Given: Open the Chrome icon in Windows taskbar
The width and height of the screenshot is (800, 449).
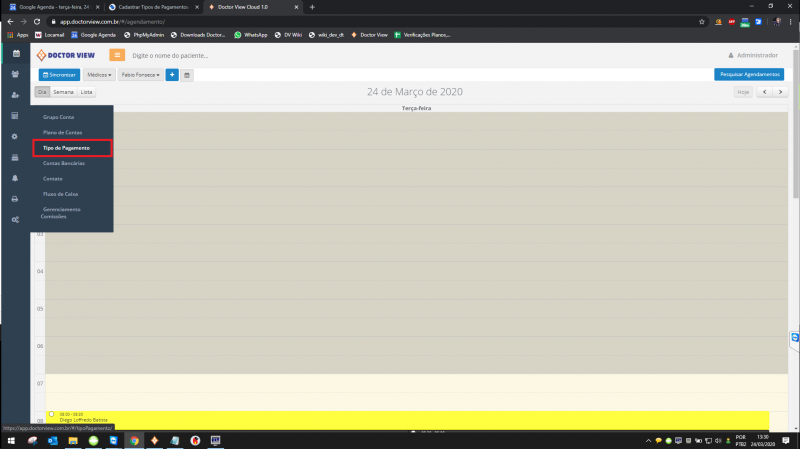Looking at the screenshot, I should tap(134, 440).
